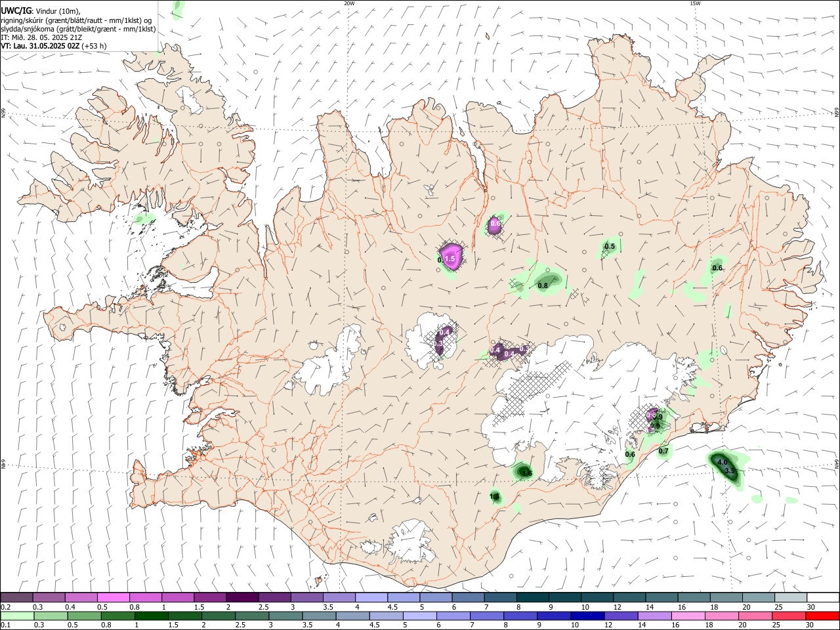Click the VT: Lau. 31.05.2025 02Z timestamp
The width and height of the screenshot is (840, 630).
(41, 46)
